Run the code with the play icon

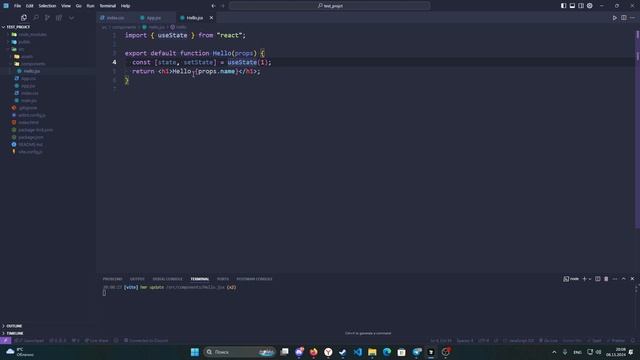[x=615, y=18]
